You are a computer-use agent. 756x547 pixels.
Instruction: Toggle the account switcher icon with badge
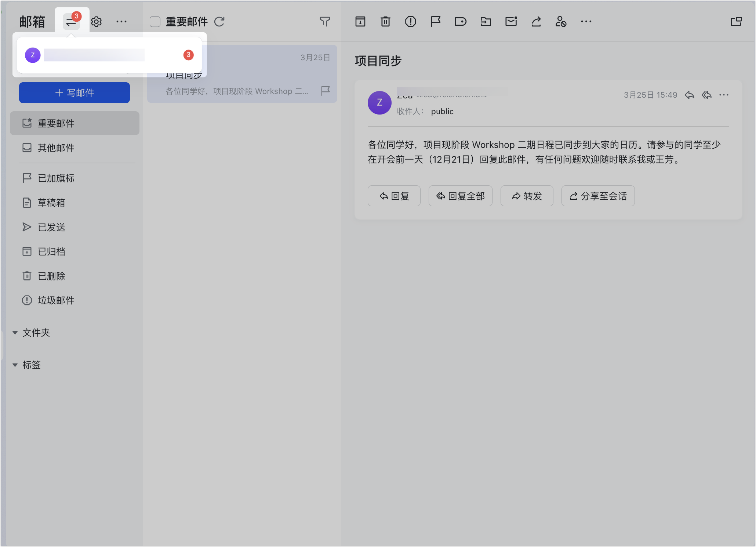[x=71, y=22]
